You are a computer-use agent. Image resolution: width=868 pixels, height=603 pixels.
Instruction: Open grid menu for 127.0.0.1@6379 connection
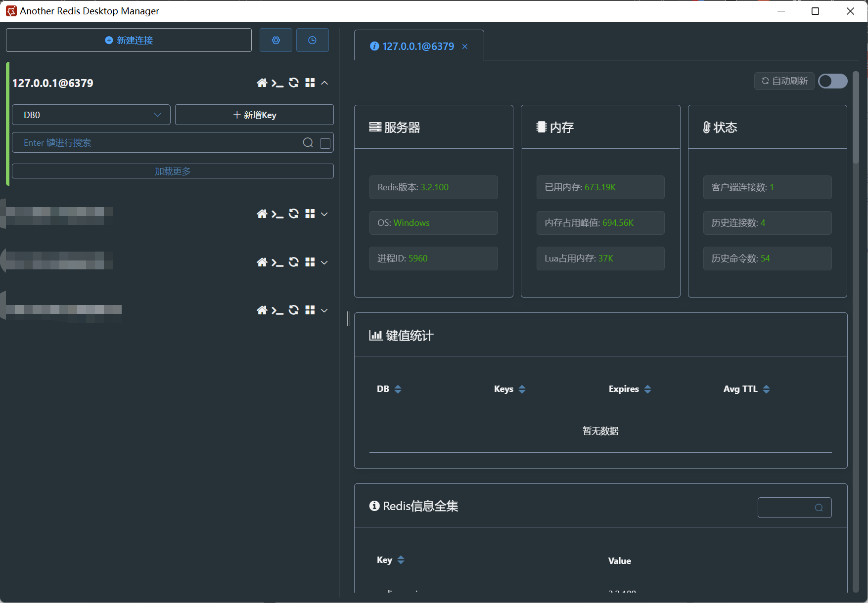pos(310,83)
